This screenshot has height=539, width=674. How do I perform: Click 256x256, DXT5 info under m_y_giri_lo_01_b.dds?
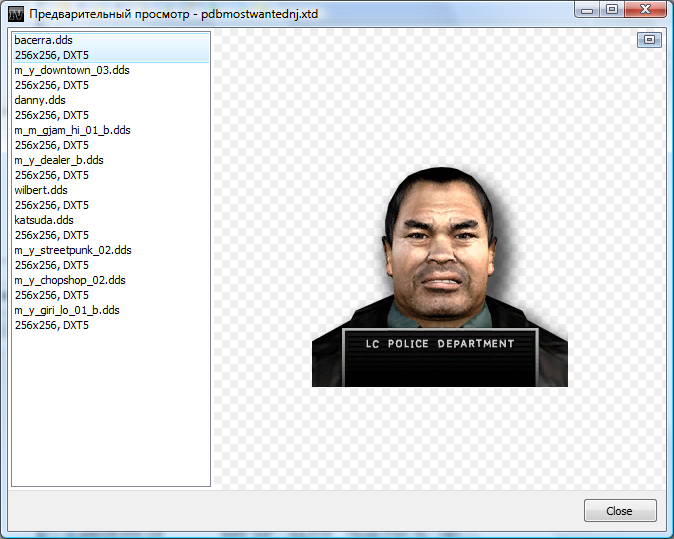pyautogui.click(x=52, y=325)
